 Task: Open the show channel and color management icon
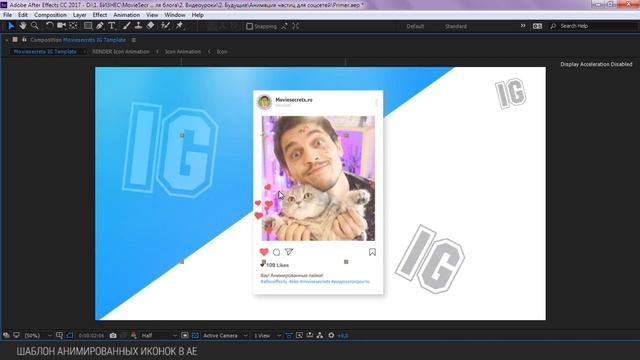(133, 336)
